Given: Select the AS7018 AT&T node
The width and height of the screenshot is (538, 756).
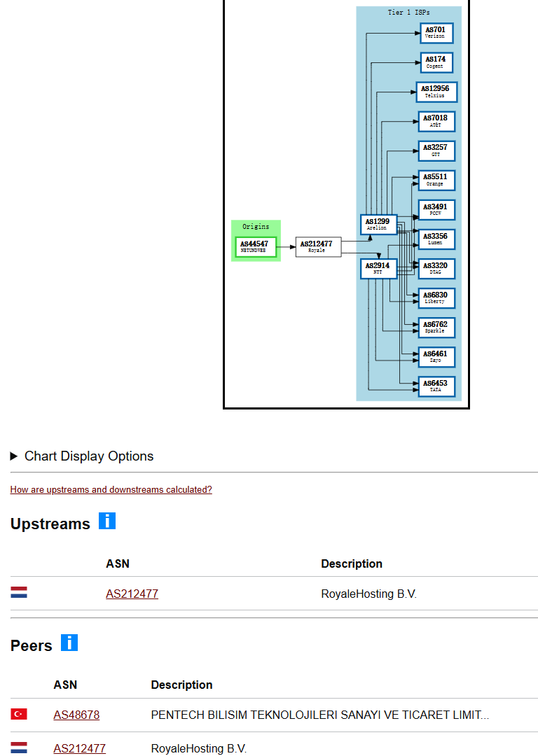Looking at the screenshot, I should click(x=436, y=121).
